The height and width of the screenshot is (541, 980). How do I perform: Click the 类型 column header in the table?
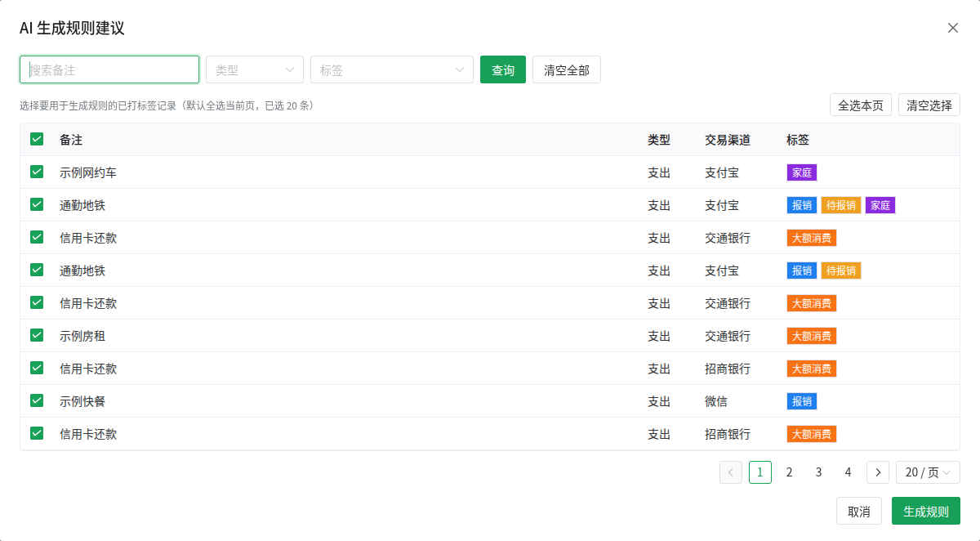tap(659, 140)
